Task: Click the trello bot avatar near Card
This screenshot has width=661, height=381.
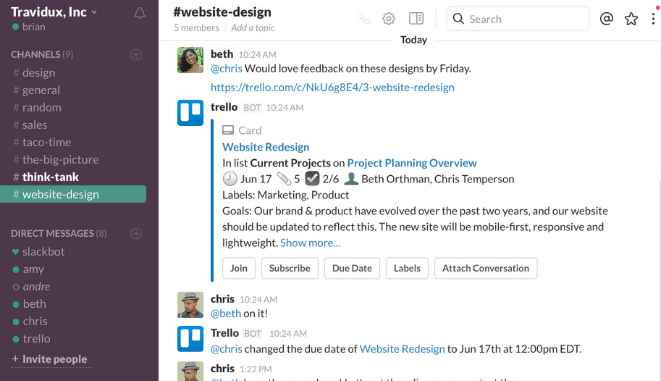Action: [x=190, y=113]
